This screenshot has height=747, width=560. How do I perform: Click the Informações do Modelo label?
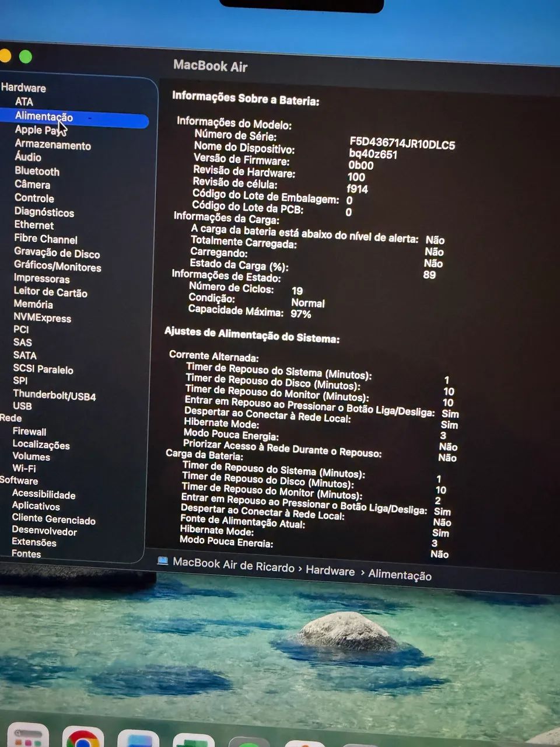click(x=234, y=123)
